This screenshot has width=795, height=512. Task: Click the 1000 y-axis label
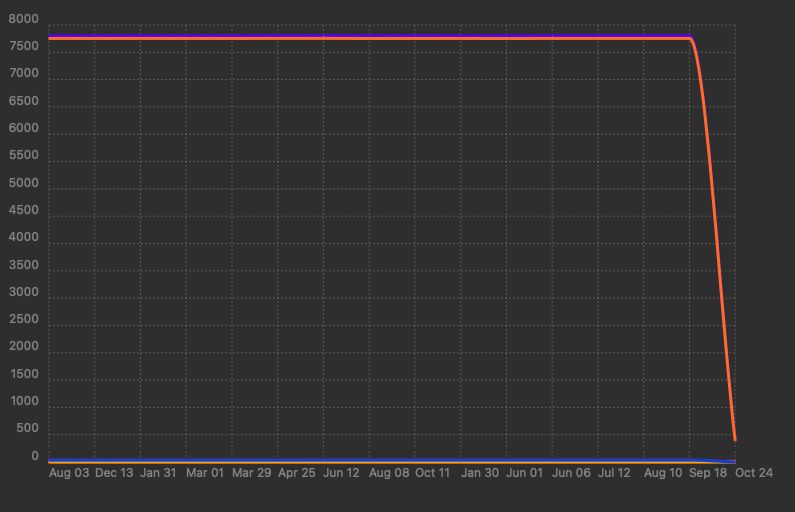(x=24, y=401)
